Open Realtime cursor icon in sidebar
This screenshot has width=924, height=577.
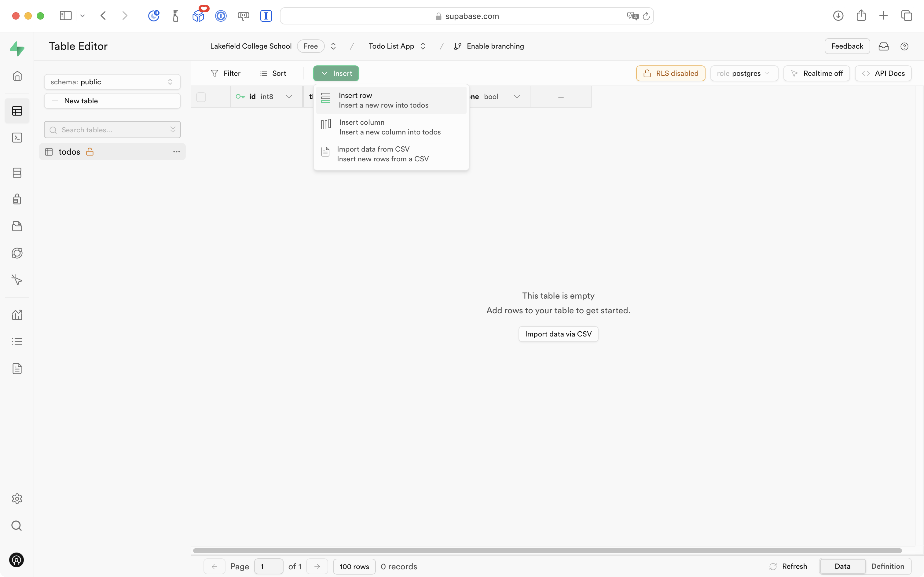(17, 280)
